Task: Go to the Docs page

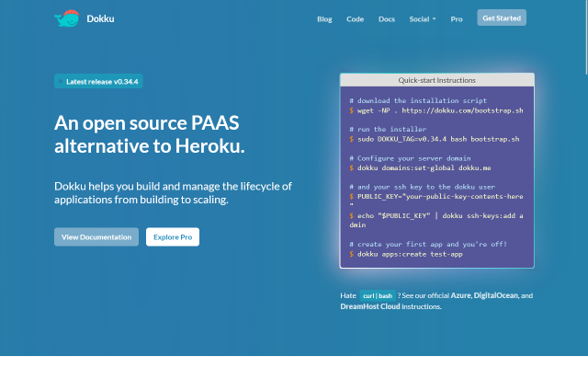Action: (387, 19)
